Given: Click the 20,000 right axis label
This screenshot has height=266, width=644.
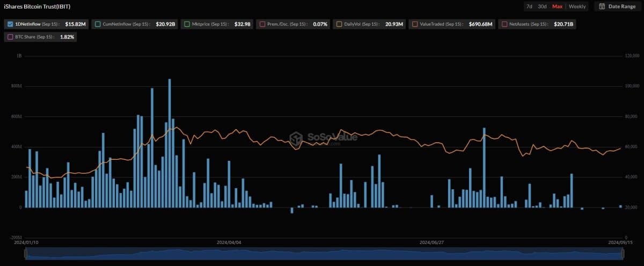Looking at the screenshot, I should tap(632, 207).
